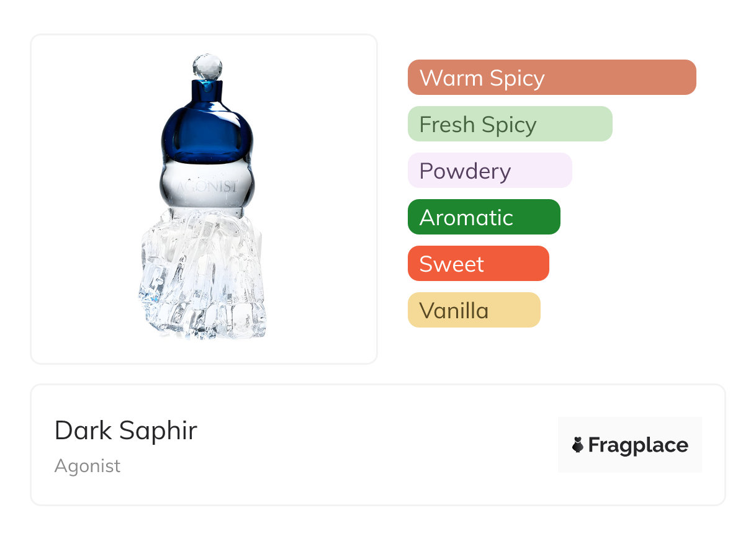This screenshot has width=756, height=536.
Task: Pick the yellow Vanilla accord bar
Action: 474,310
